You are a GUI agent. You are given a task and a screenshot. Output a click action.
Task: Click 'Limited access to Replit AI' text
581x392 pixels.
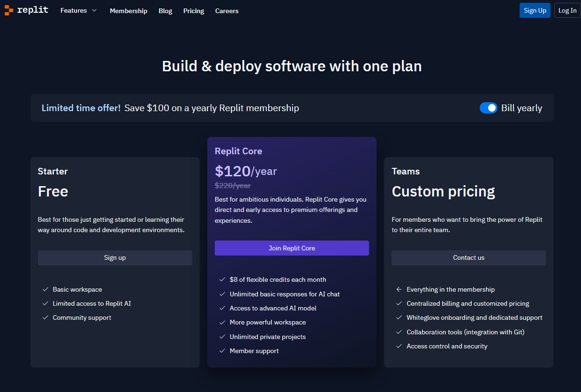(92, 303)
